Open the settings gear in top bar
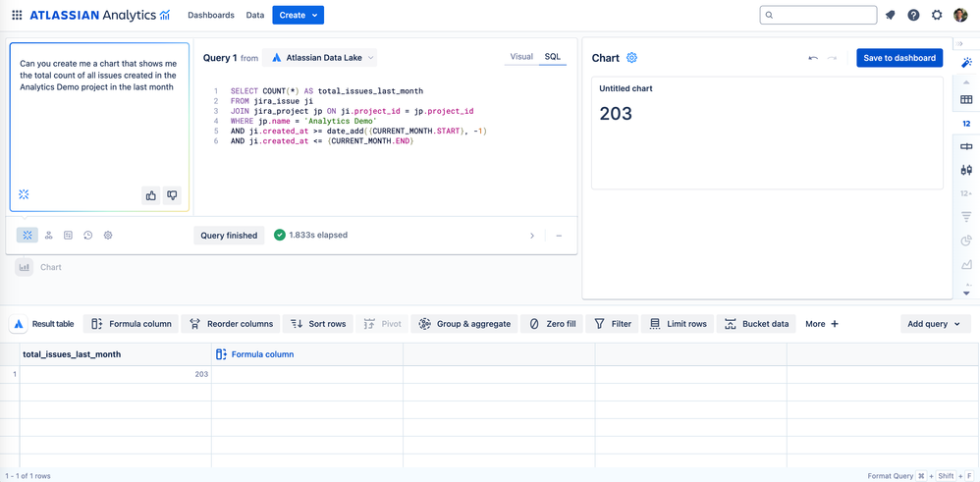 pyautogui.click(x=936, y=15)
